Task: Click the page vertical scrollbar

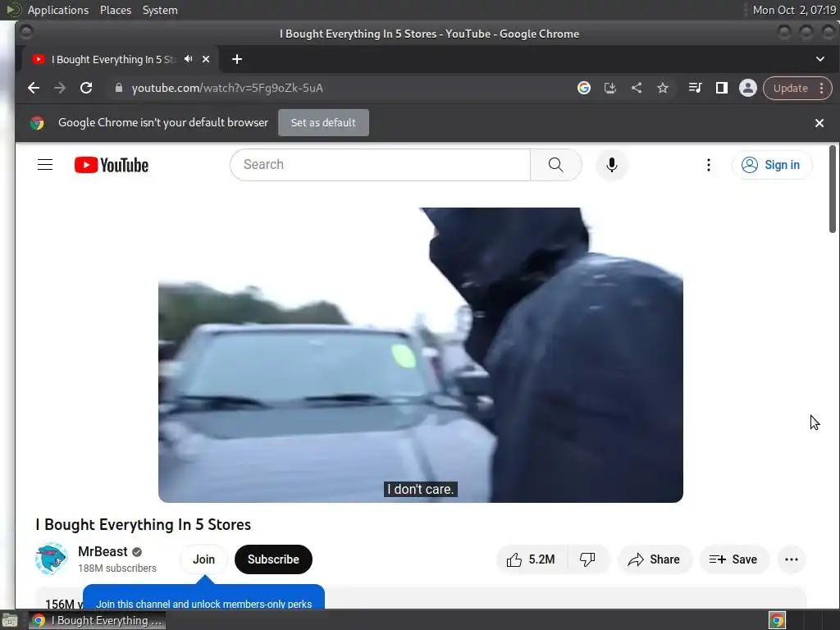Action: point(833,189)
